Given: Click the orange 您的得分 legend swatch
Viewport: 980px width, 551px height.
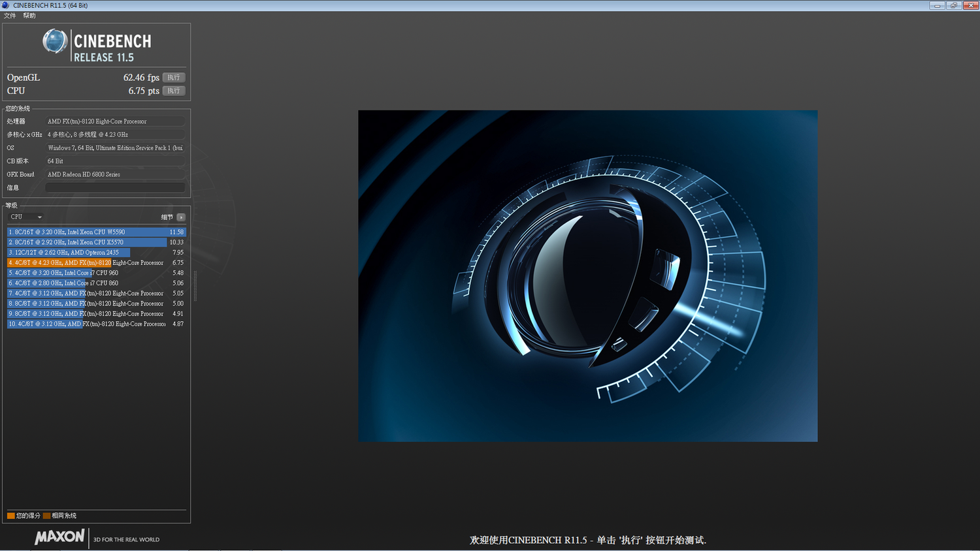Looking at the screenshot, I should [11, 516].
